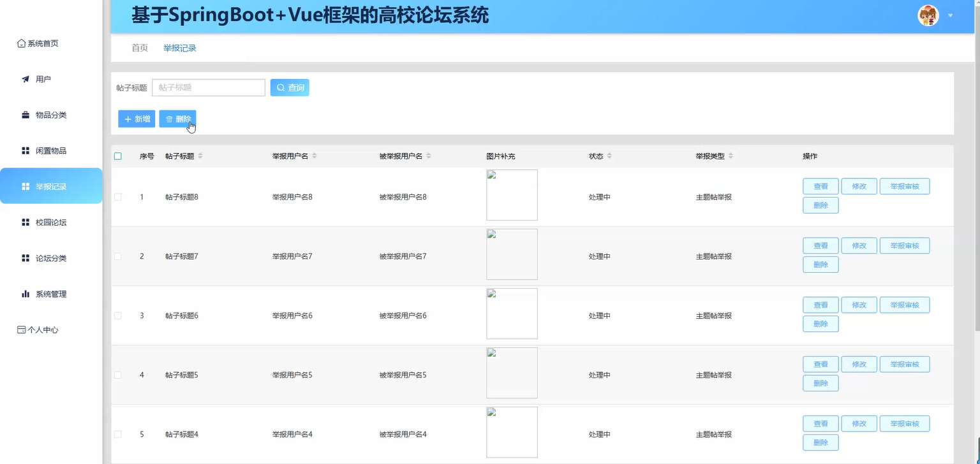Click the grid icon beside 举报记录

(26, 186)
